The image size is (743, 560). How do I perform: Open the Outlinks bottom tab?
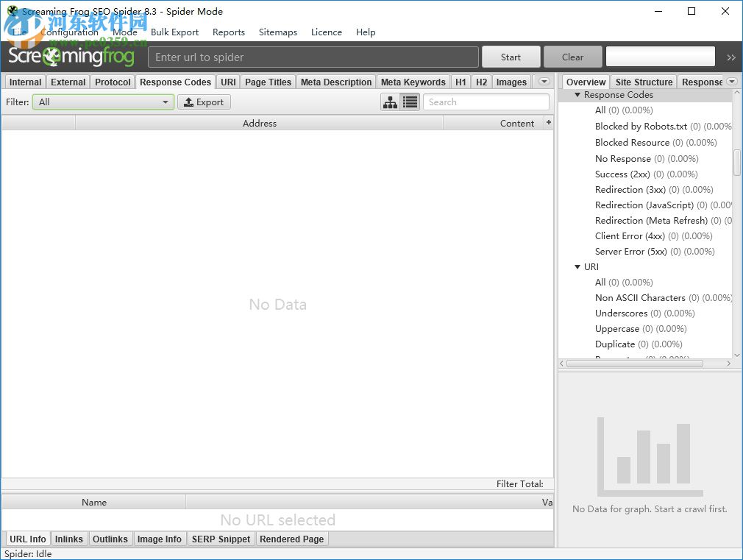110,539
